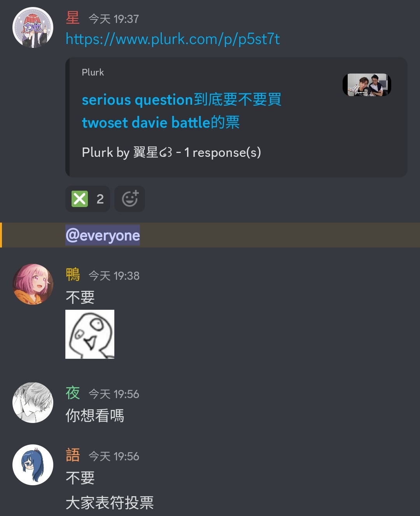Click the 今天 19:37 timestamp

tap(114, 19)
